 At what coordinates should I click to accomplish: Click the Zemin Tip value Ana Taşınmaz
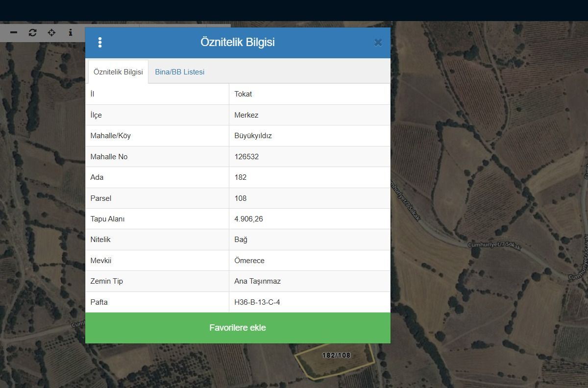click(x=257, y=281)
